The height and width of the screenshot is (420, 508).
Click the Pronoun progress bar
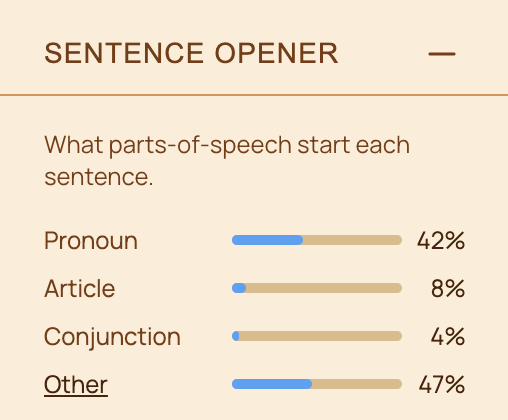[317, 240]
